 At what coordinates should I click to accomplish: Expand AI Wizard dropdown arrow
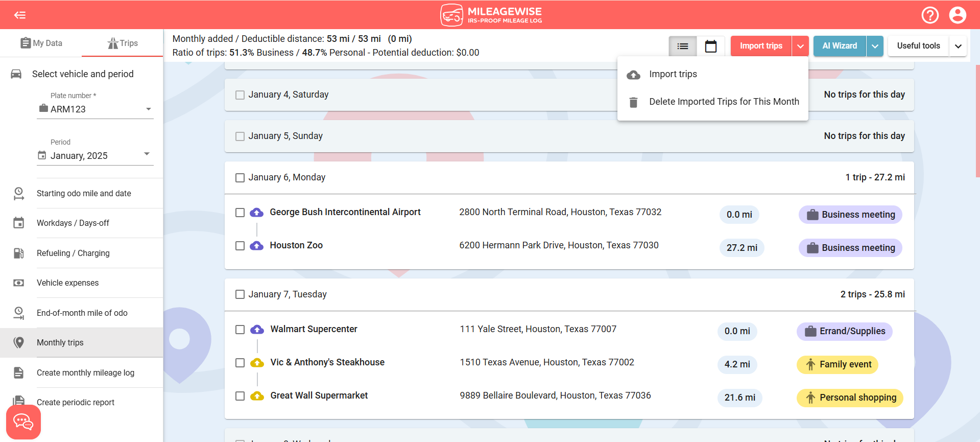(x=875, y=46)
